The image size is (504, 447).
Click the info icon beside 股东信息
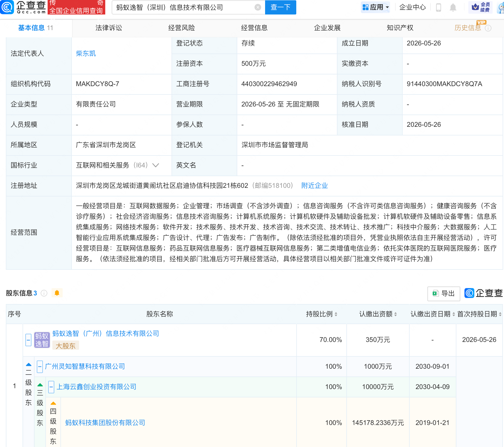click(x=44, y=293)
